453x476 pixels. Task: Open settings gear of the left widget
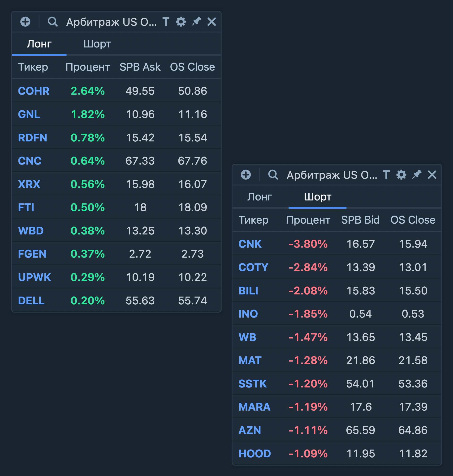[181, 22]
